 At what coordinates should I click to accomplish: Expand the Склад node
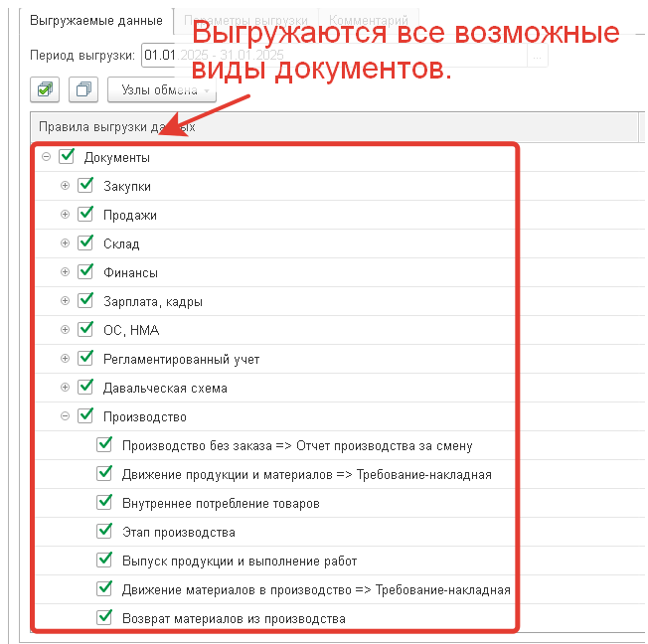click(x=65, y=243)
